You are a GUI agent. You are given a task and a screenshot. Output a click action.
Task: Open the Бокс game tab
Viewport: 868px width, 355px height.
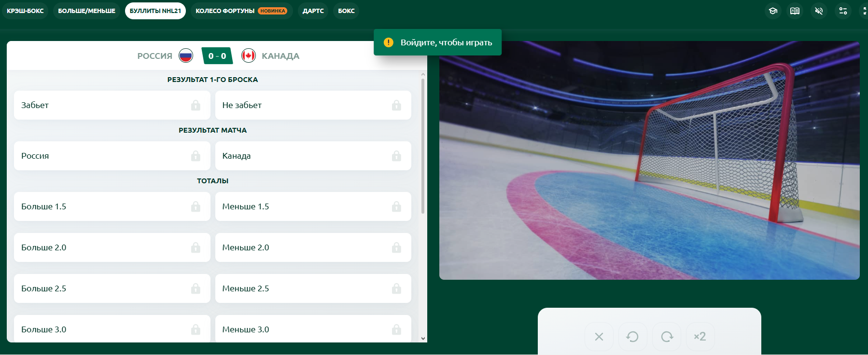tap(346, 11)
